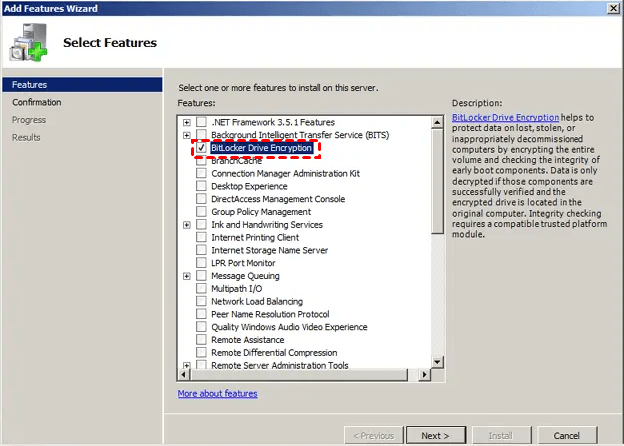The height and width of the screenshot is (446, 624).
Task: Click the vertical scrollbar thumb in features list
Action: [437, 181]
